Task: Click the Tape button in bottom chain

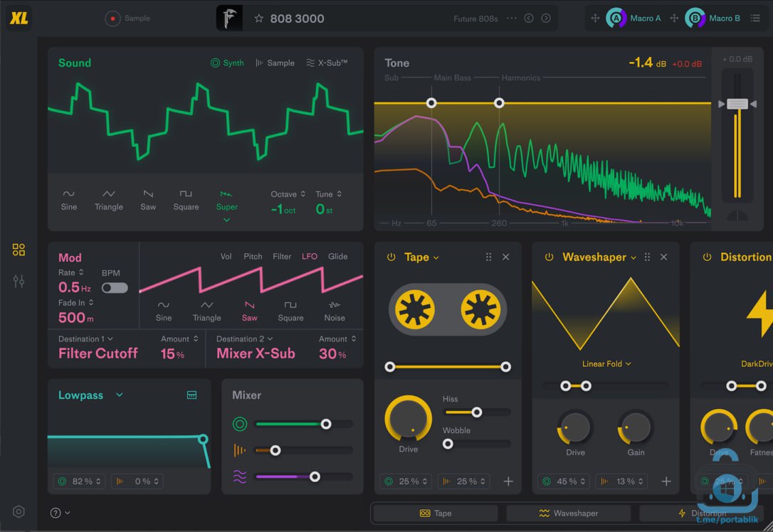Action: pyautogui.click(x=434, y=513)
